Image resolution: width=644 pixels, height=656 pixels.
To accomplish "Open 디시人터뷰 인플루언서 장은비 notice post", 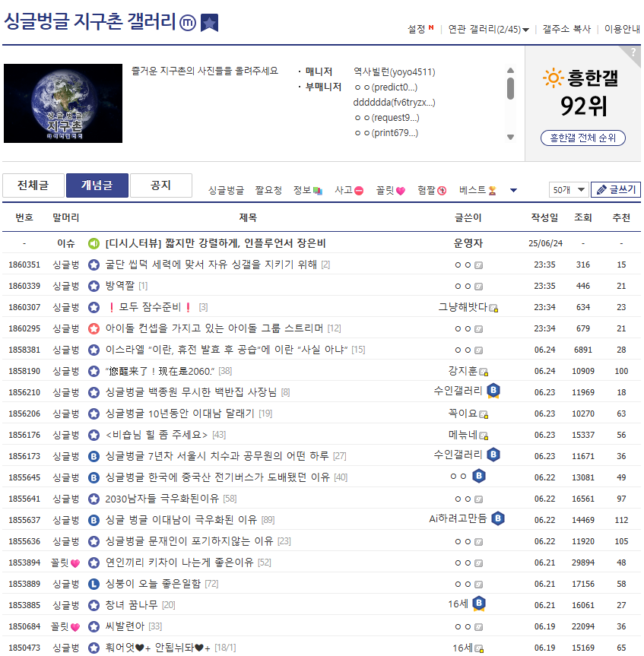I will tap(215, 243).
